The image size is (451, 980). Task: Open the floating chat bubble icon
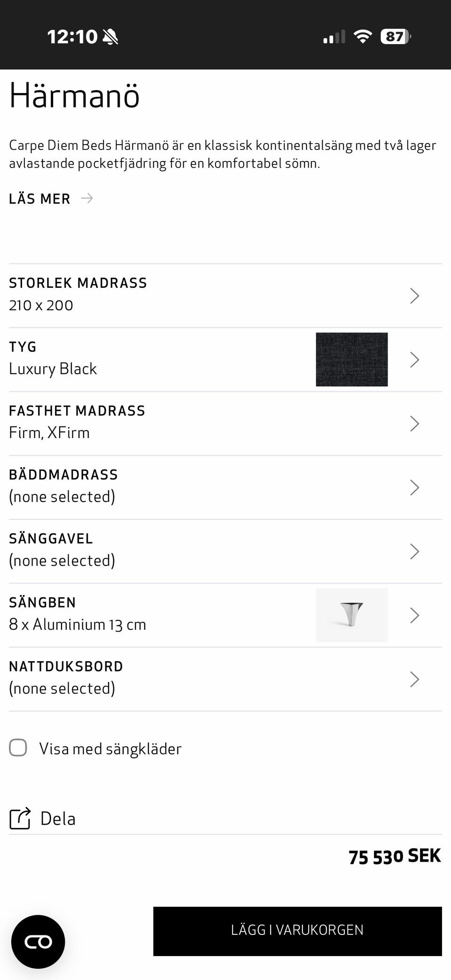(x=38, y=941)
